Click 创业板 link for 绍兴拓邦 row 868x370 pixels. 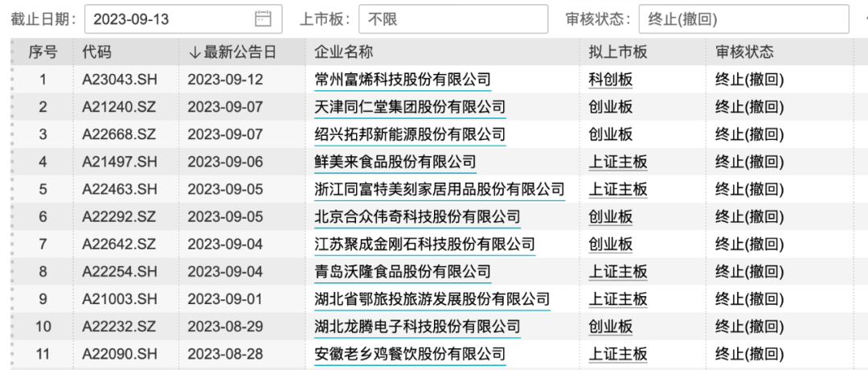point(611,134)
